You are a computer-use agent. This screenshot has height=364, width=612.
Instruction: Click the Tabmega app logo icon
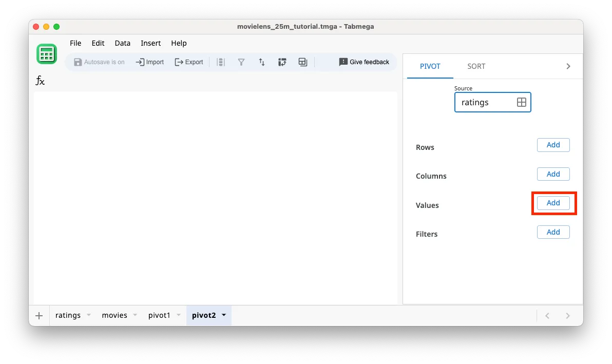[x=46, y=53]
